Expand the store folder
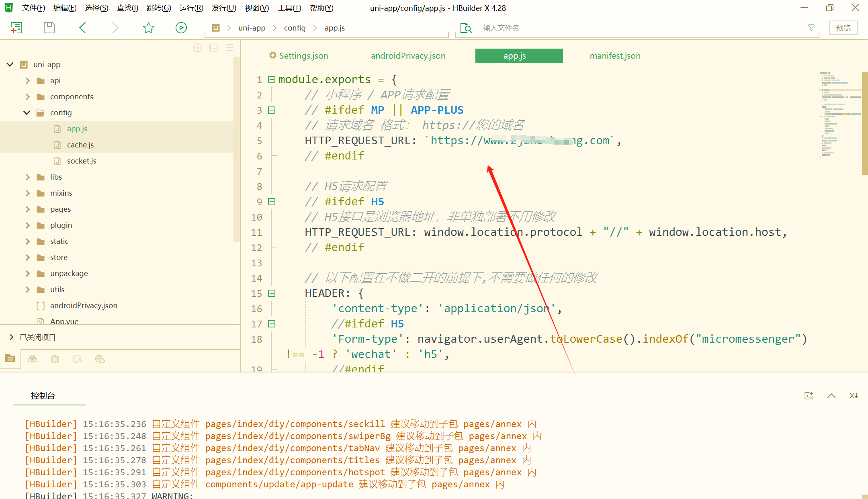868x499 pixels. [x=27, y=257]
